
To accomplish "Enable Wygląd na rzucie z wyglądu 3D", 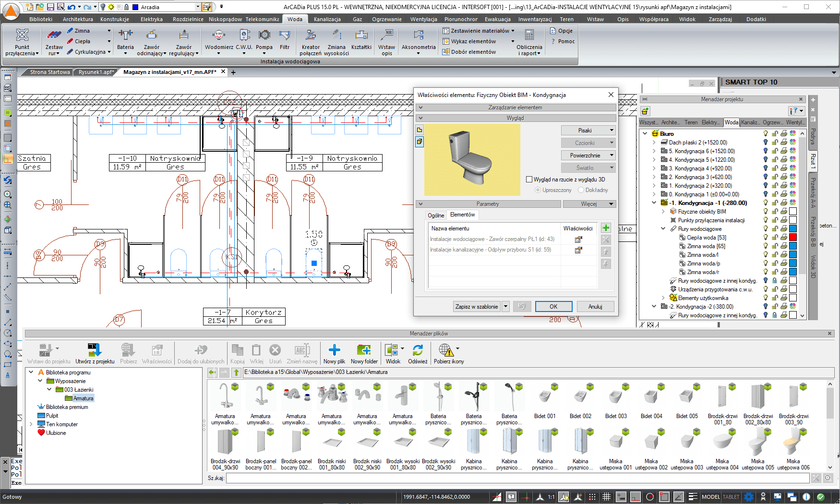I will coord(529,180).
